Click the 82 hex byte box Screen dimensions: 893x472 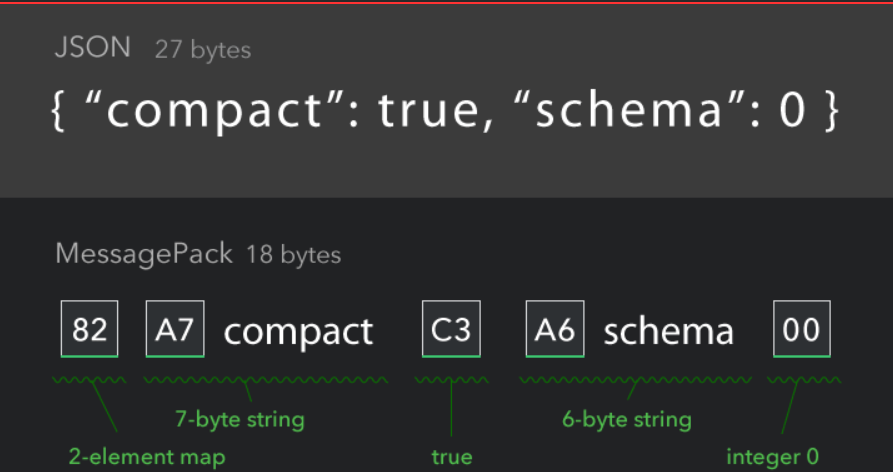click(x=90, y=328)
